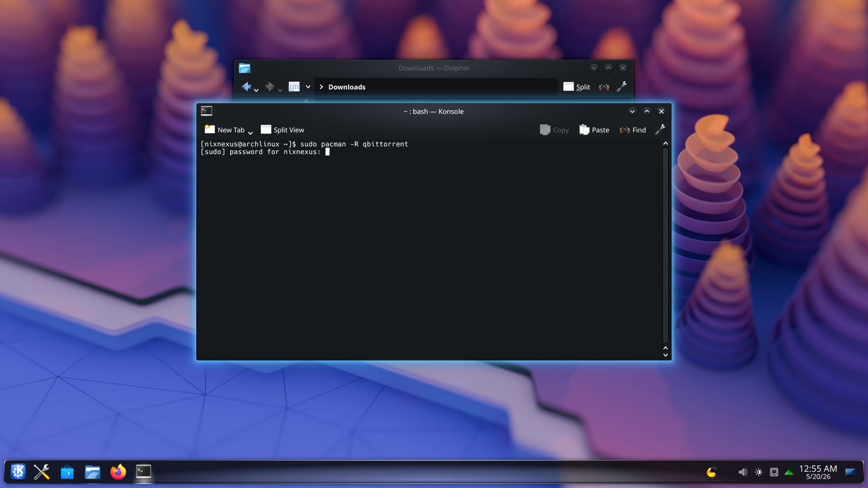The width and height of the screenshot is (868, 488).
Task: Expand the New Tab dropdown arrow
Action: coord(251,132)
